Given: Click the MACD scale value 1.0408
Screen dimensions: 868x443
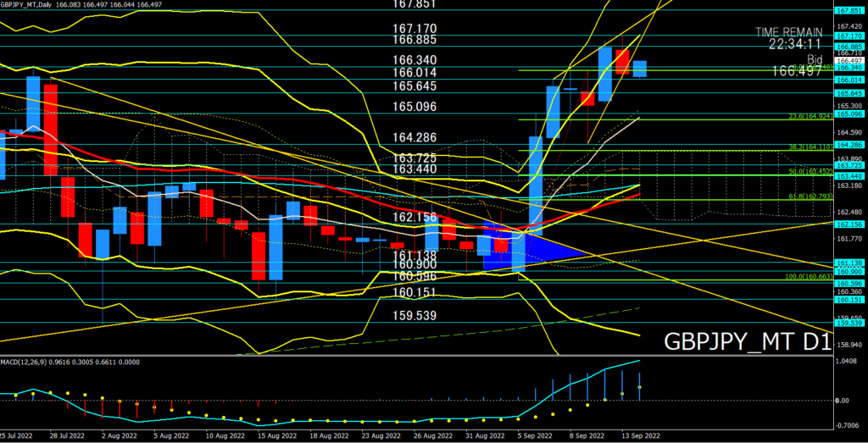Looking at the screenshot, I should tap(848, 361).
